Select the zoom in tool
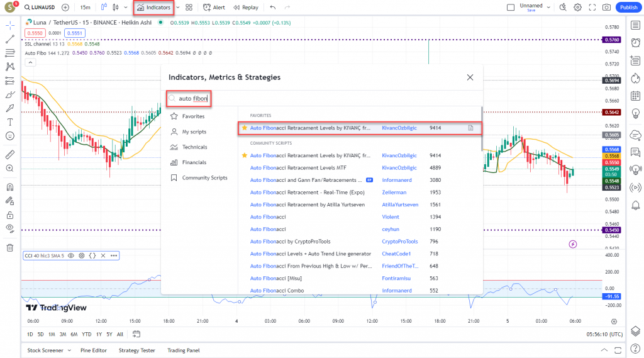Viewport: 644px width, 358px height. coord(10,168)
